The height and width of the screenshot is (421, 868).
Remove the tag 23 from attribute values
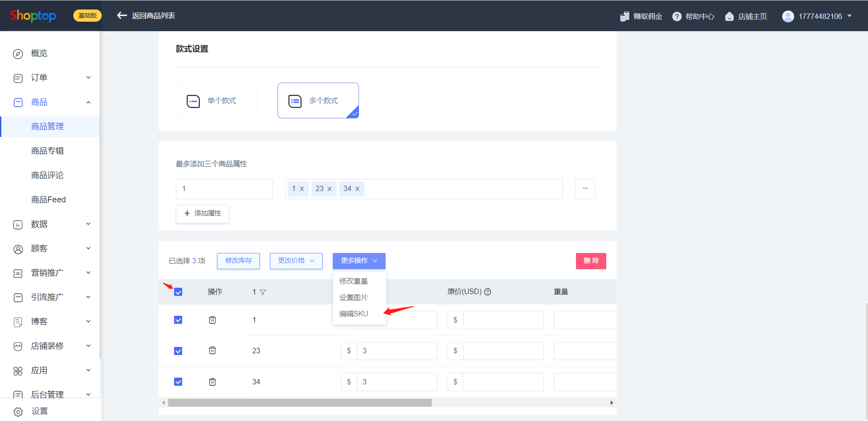[330, 189]
